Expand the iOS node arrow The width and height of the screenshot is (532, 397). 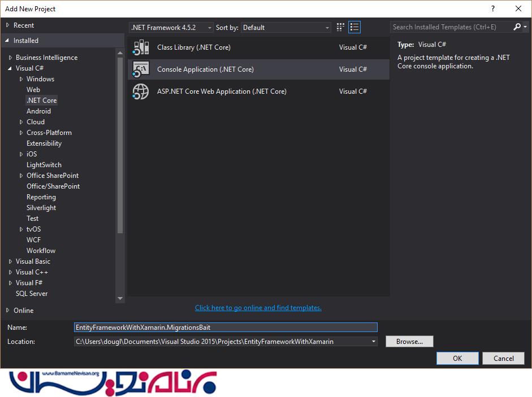tap(21, 154)
